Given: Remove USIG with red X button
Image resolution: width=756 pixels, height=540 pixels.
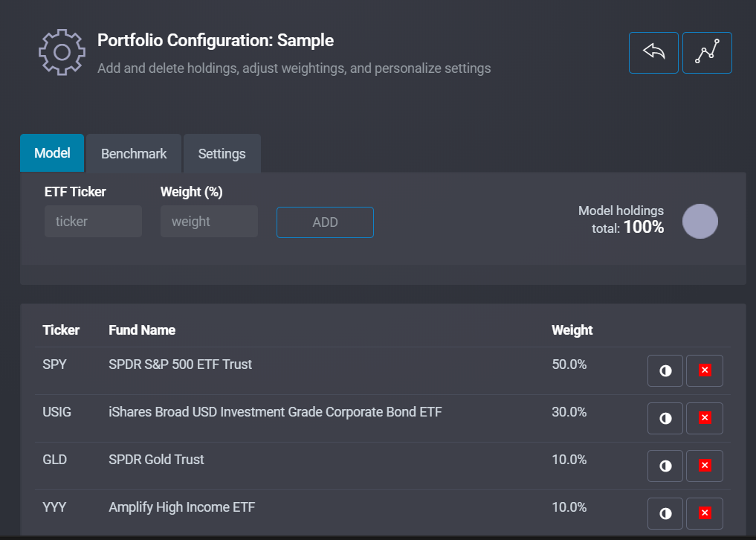Looking at the screenshot, I should point(705,418).
